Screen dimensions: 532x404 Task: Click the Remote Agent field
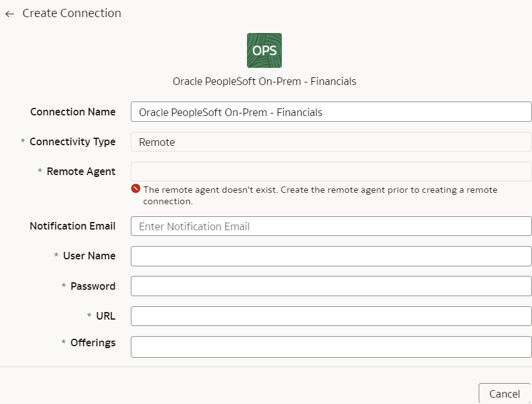[x=330, y=171]
